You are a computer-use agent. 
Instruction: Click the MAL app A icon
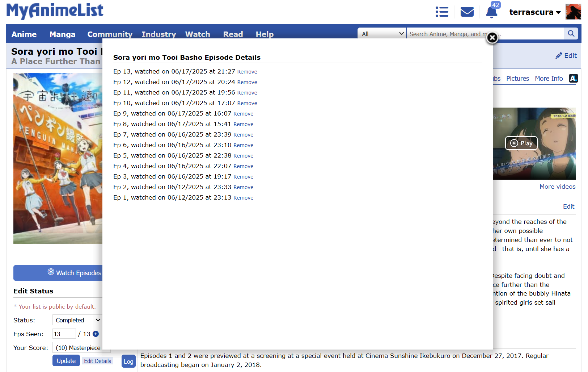tap(573, 78)
